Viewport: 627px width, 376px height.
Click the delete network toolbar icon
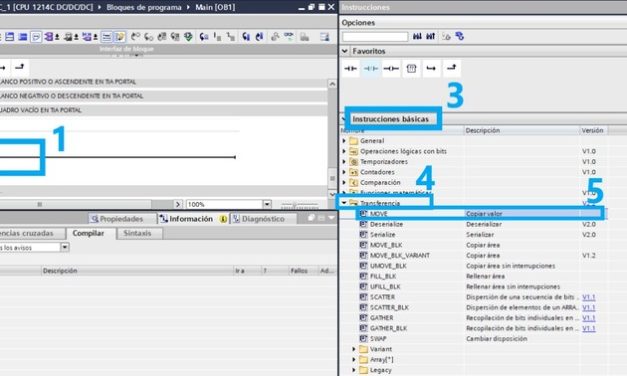click(23, 37)
